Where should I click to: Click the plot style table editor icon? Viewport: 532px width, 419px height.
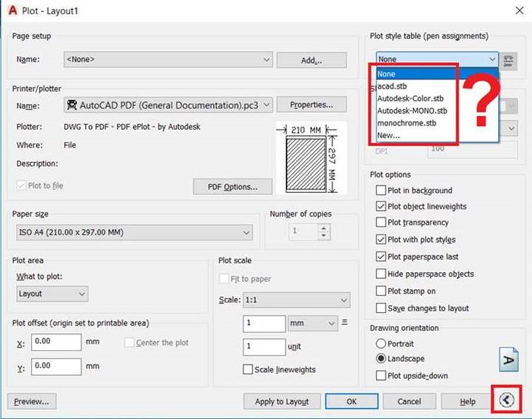[x=508, y=61]
